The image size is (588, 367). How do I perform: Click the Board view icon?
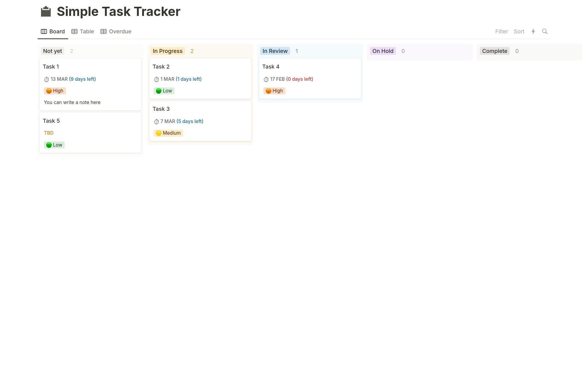pyautogui.click(x=44, y=31)
